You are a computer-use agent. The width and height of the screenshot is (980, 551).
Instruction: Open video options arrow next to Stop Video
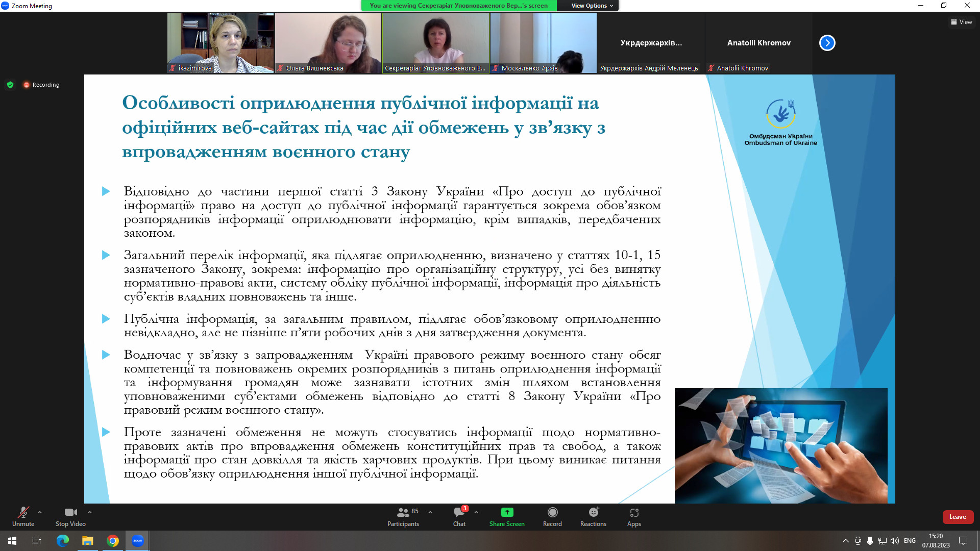pos(90,512)
